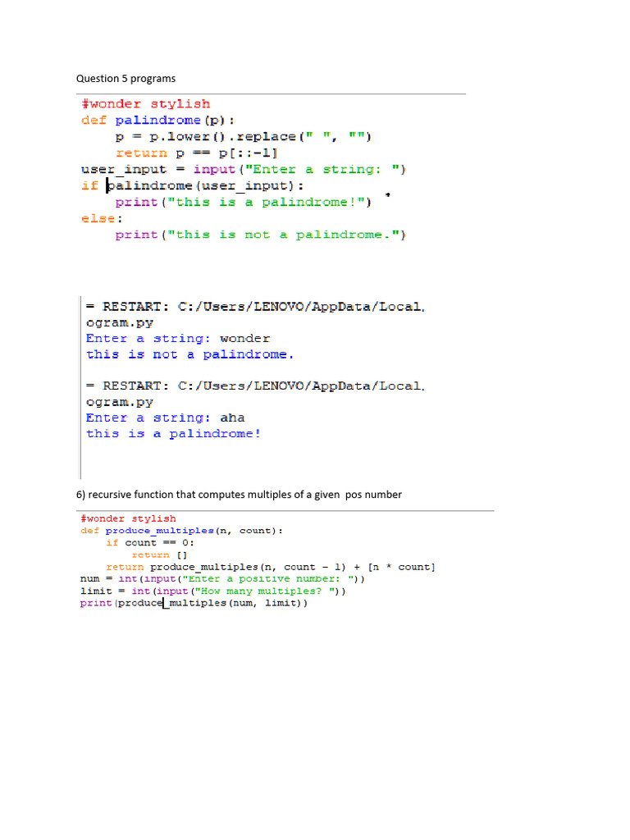This screenshot has width=630, height=840.
Task: Click the line 'return p == p[::-1]'
Action: [x=197, y=153]
